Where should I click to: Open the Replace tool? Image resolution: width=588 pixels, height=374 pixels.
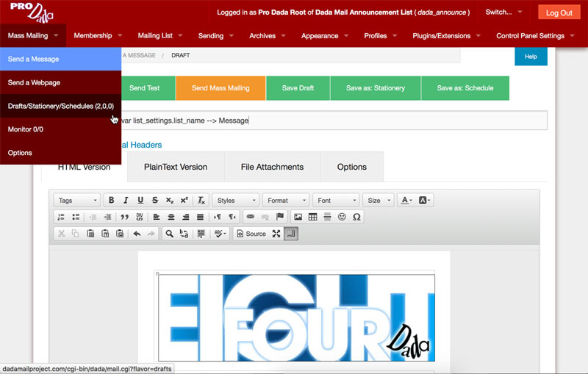click(184, 234)
